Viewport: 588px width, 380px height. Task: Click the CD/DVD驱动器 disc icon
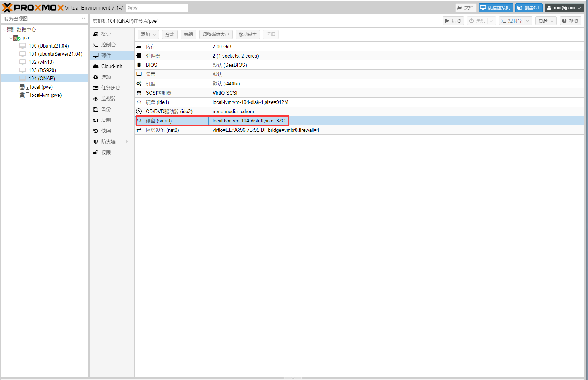[x=139, y=111]
